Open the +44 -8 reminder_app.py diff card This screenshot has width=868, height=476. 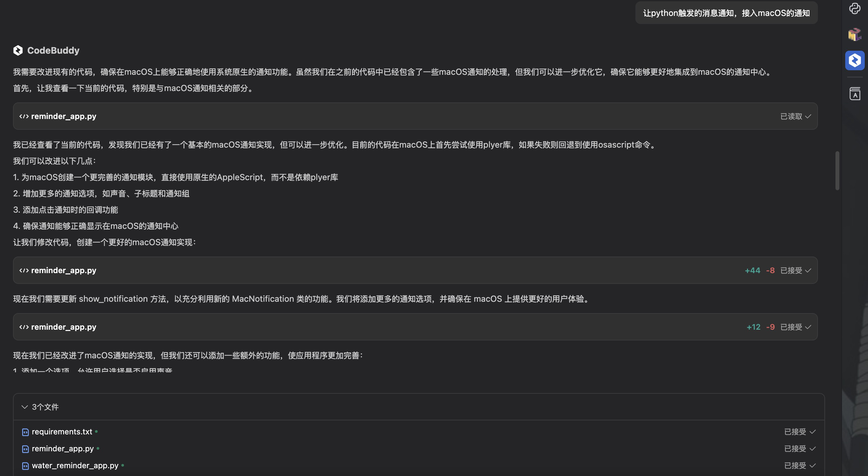point(64,271)
